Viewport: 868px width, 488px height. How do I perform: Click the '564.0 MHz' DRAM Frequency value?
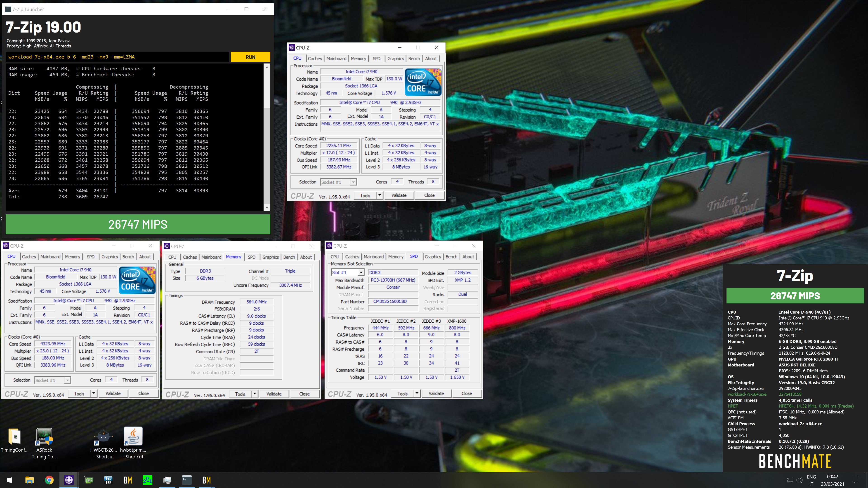click(256, 302)
